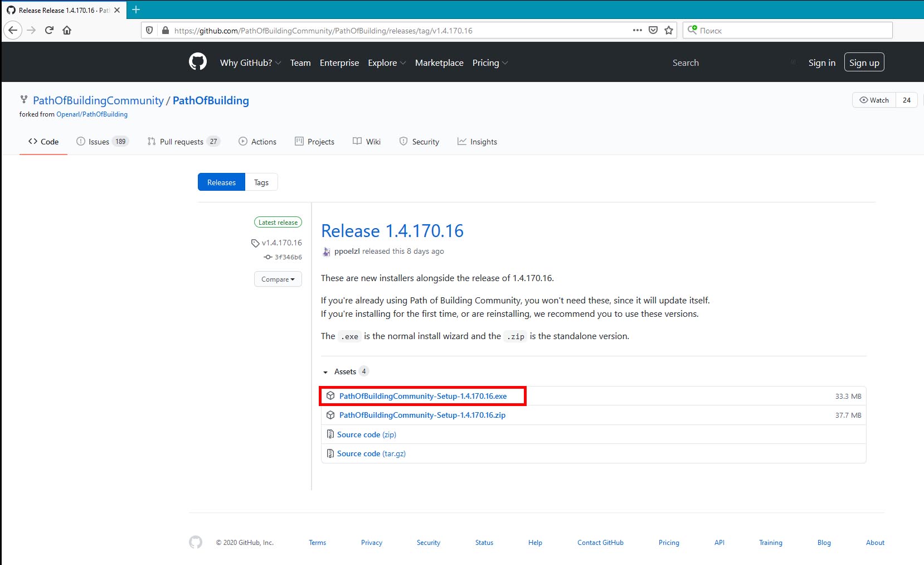This screenshot has width=924, height=565.
Task: Expand the Pricing dropdown in header
Action: [x=490, y=62]
